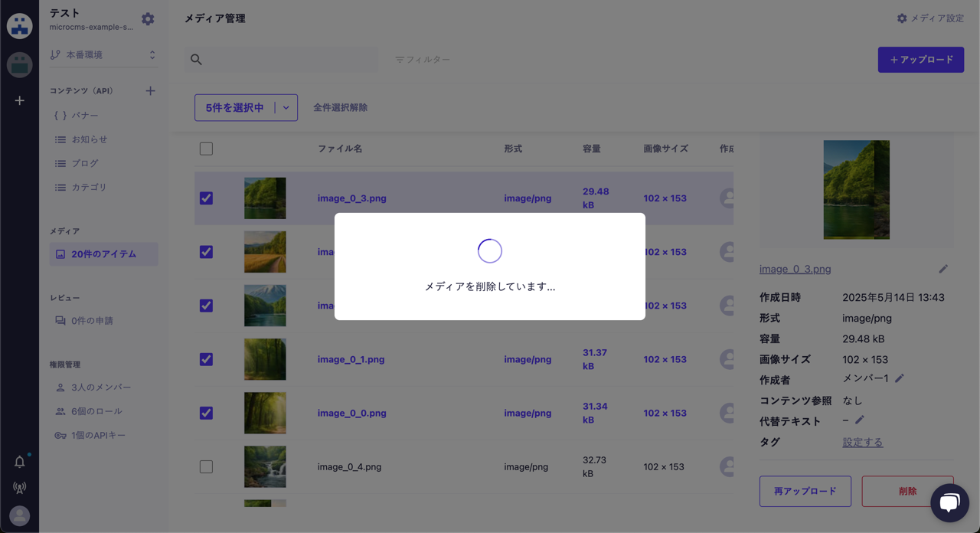
Task: Click the waterfall thumbnail of image_0_4.png
Action: tap(265, 466)
